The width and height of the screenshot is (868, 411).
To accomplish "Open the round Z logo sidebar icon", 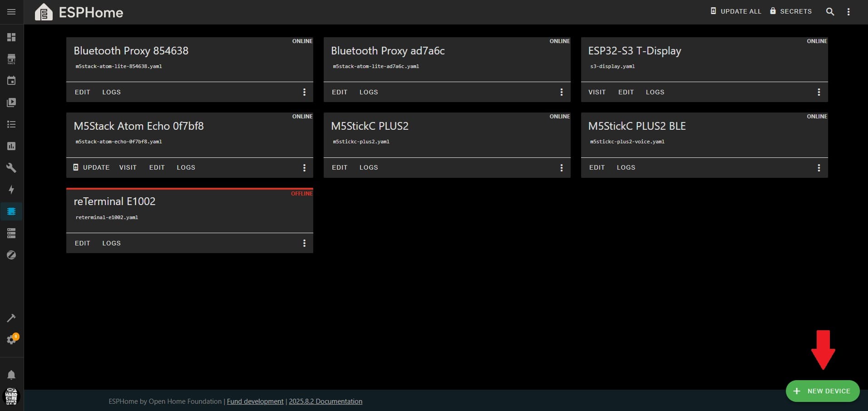I will [x=11, y=255].
